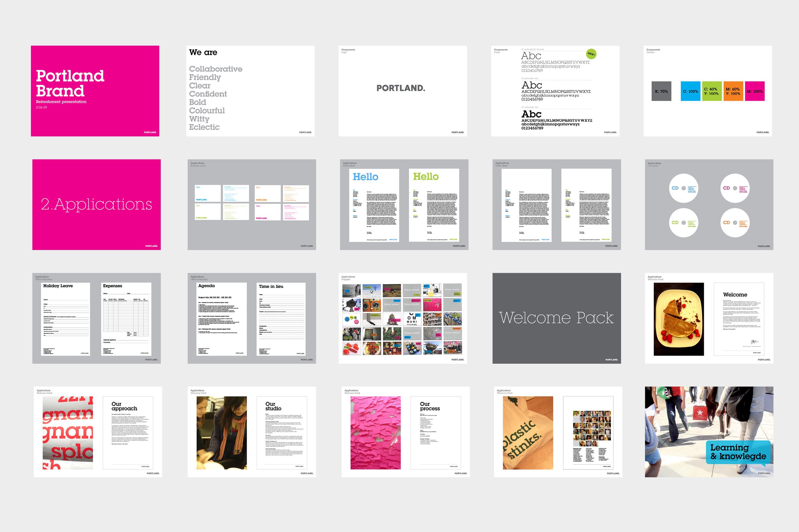Click 'Refreshment presentation' subtitle text
This screenshot has width=799, height=532.
(x=61, y=102)
